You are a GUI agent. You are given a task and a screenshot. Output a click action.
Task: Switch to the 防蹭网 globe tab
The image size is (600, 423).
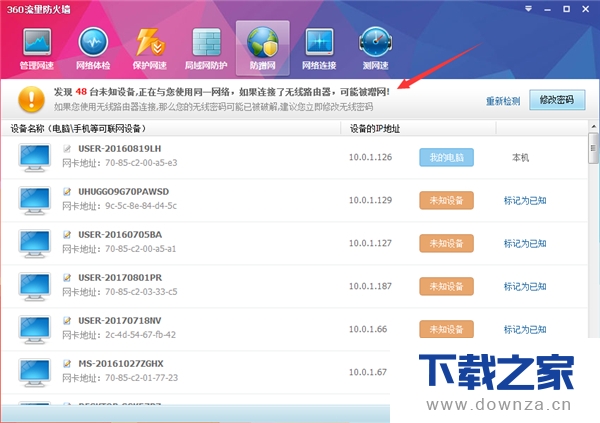(262, 49)
